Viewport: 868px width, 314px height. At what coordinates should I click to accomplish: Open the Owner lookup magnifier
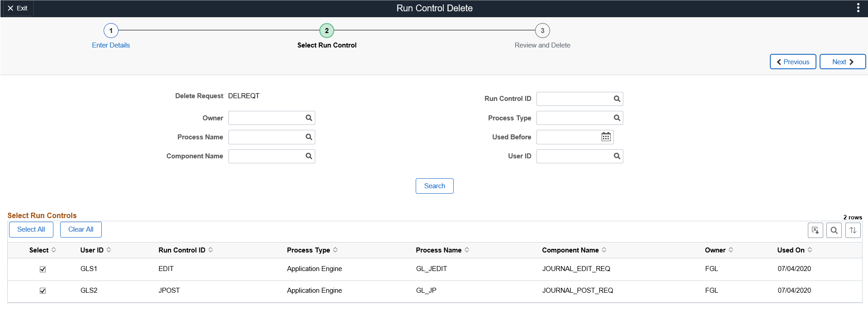(x=309, y=118)
